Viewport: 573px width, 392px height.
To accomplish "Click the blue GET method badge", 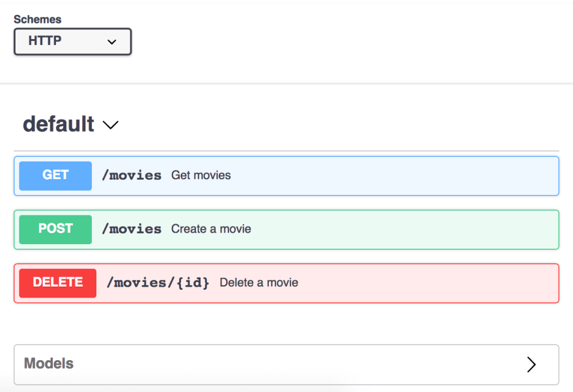I will 55,176.
